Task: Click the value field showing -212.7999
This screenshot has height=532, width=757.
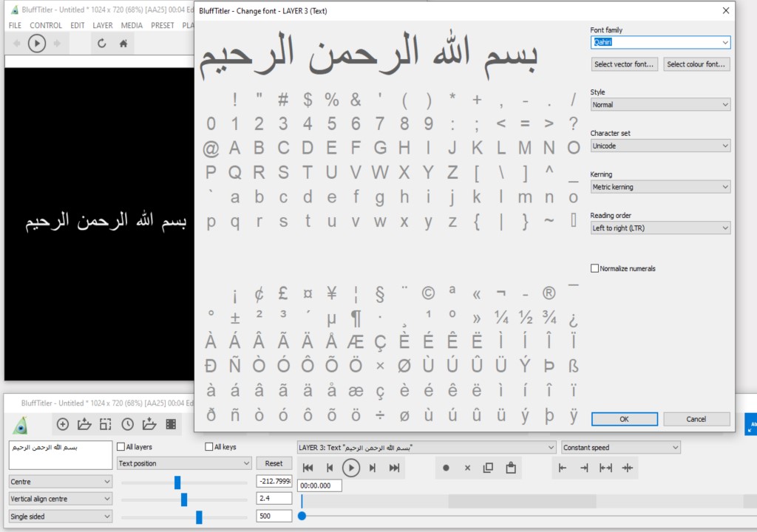Action: (x=274, y=481)
